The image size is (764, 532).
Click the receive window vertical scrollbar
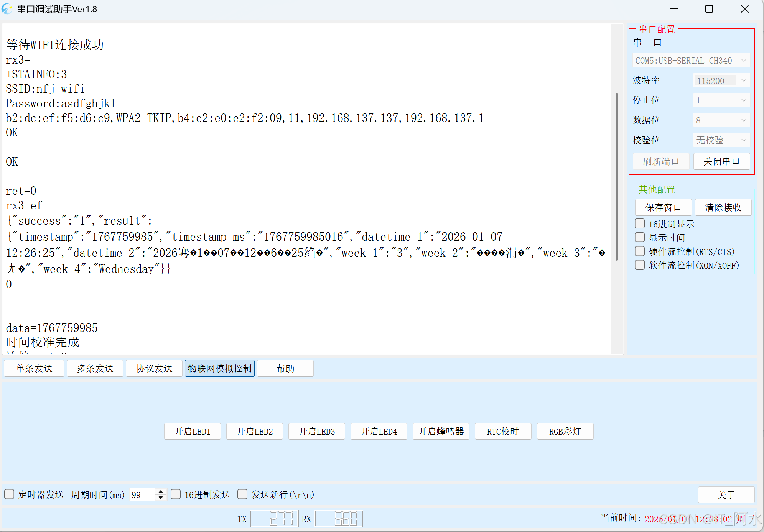pyautogui.click(x=617, y=176)
